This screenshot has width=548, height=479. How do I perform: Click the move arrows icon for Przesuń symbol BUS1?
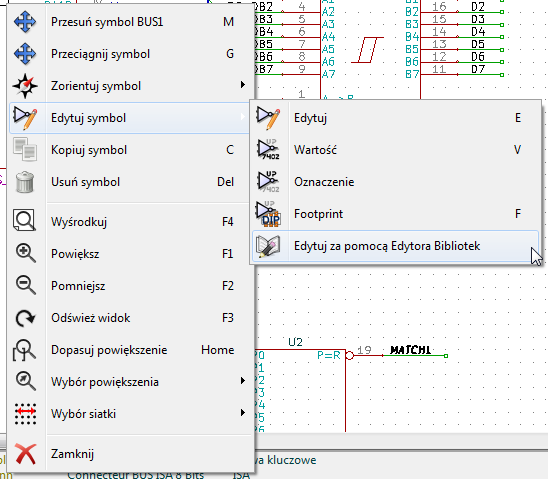(x=25, y=22)
